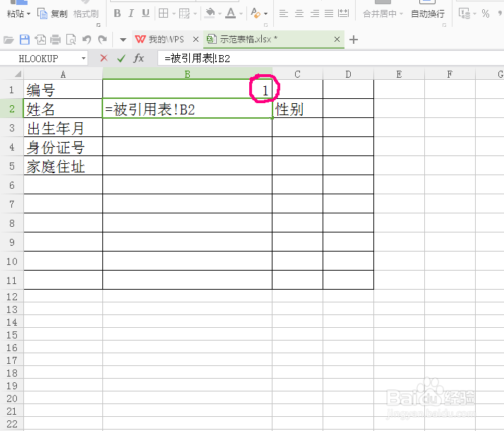The image size is (504, 431).
Task: Select the row 3 header
Action: (x=12, y=128)
